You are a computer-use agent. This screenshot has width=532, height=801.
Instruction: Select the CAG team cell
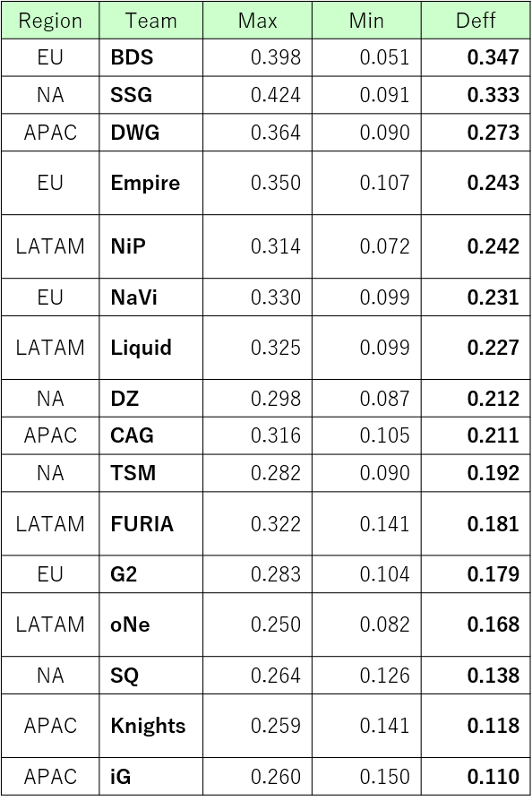(151, 435)
